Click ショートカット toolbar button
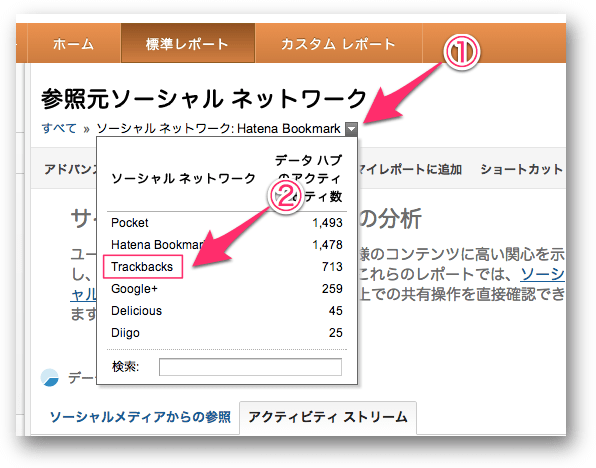 click(522, 170)
